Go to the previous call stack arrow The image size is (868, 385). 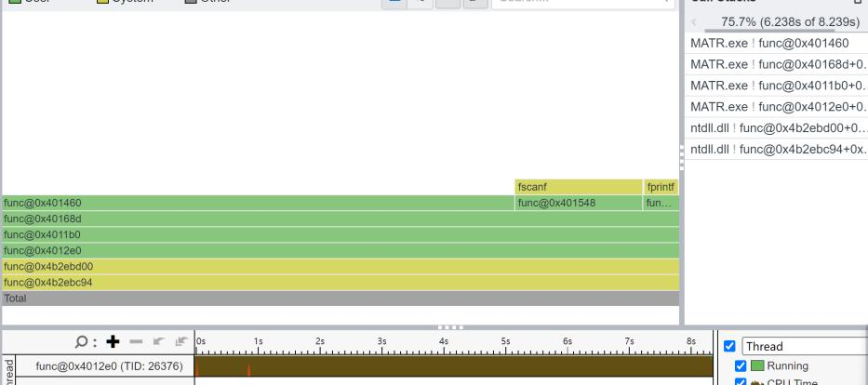pos(694,22)
